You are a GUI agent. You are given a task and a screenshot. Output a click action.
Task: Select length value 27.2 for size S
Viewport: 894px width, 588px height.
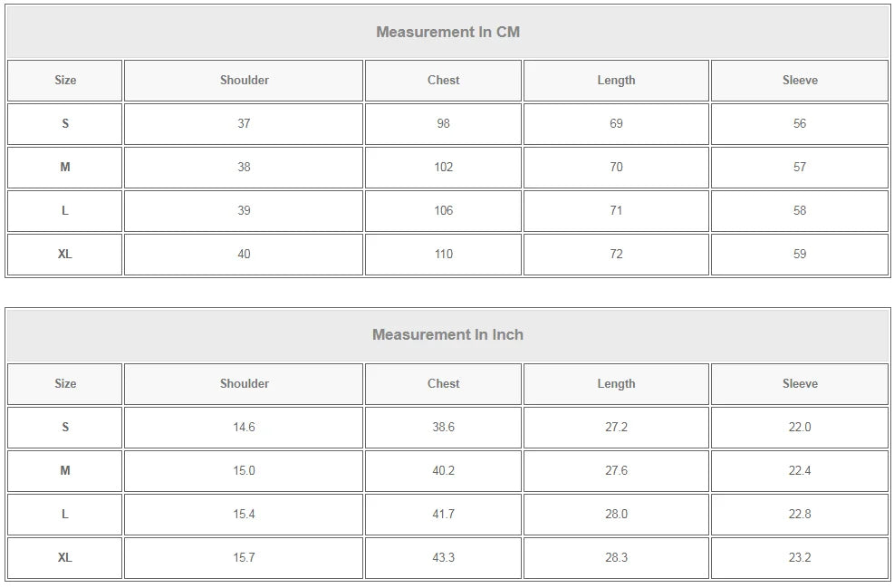point(616,427)
